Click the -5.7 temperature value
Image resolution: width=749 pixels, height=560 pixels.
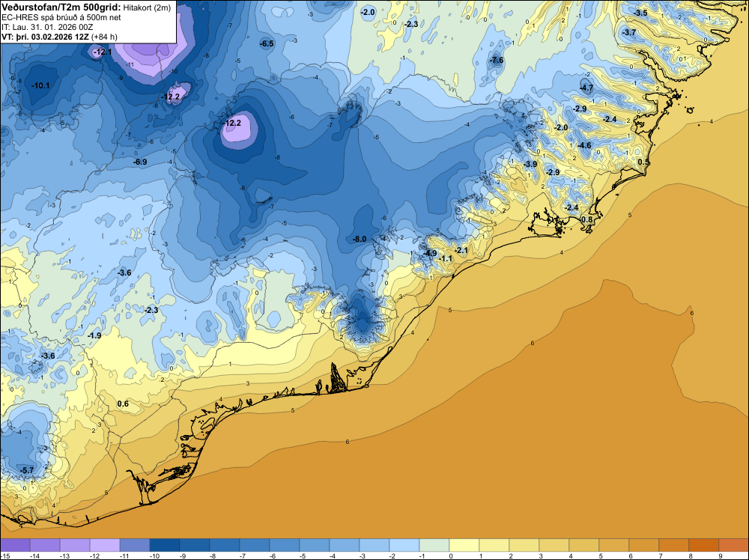27,470
